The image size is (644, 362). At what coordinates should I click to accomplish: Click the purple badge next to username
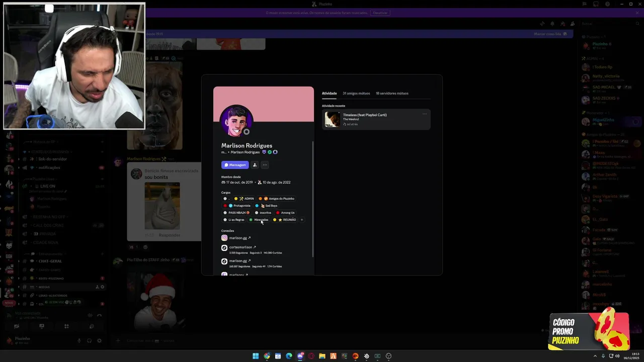tap(264, 152)
